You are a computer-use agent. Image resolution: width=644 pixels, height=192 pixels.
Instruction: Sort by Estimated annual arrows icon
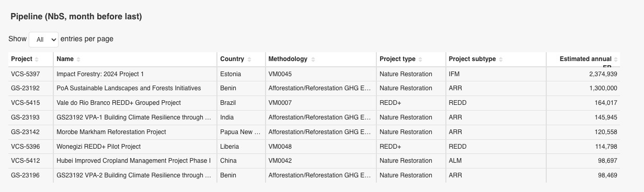[x=616, y=59]
